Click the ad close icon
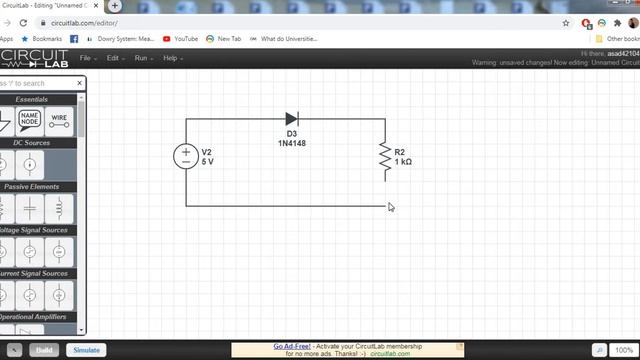Screen dimensions: 640x360 460,347
